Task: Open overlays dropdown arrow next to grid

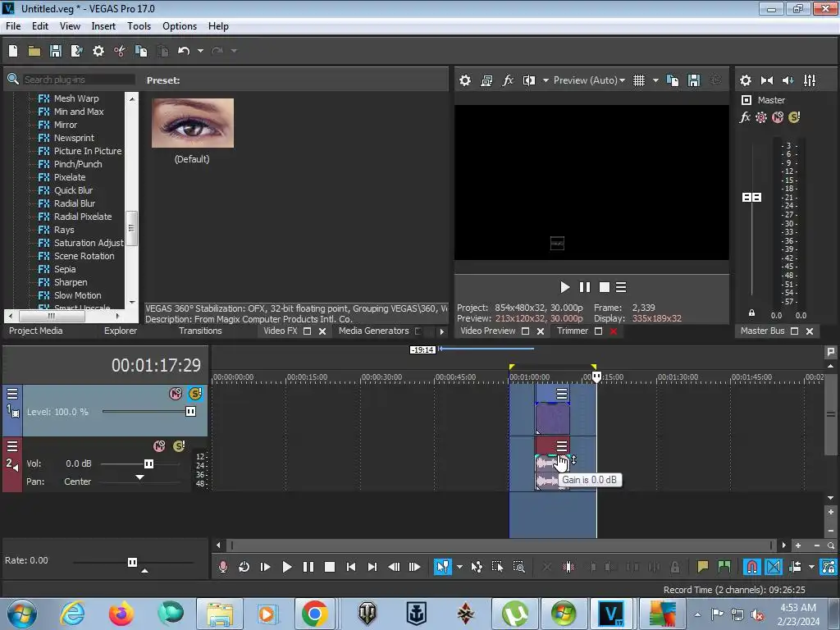Action: pos(655,80)
